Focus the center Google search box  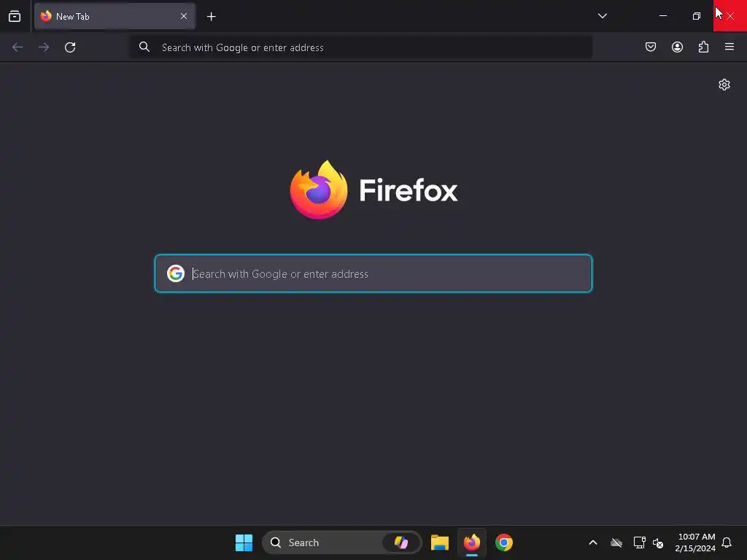[373, 273]
